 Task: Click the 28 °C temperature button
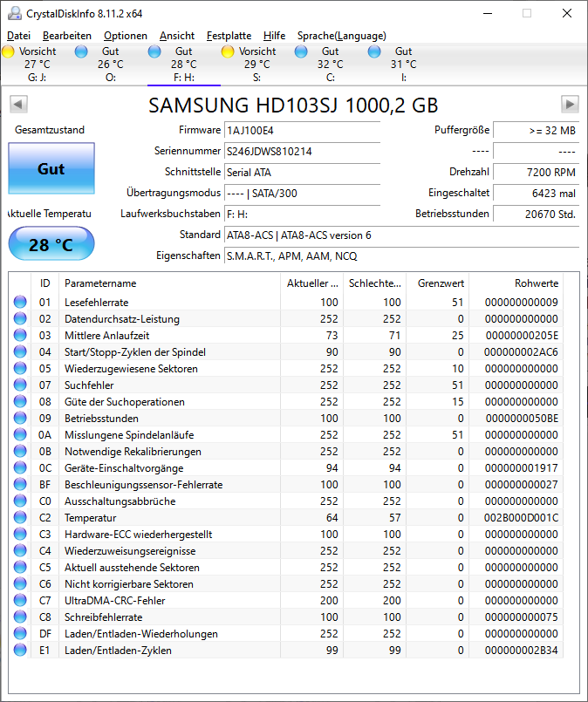51,244
